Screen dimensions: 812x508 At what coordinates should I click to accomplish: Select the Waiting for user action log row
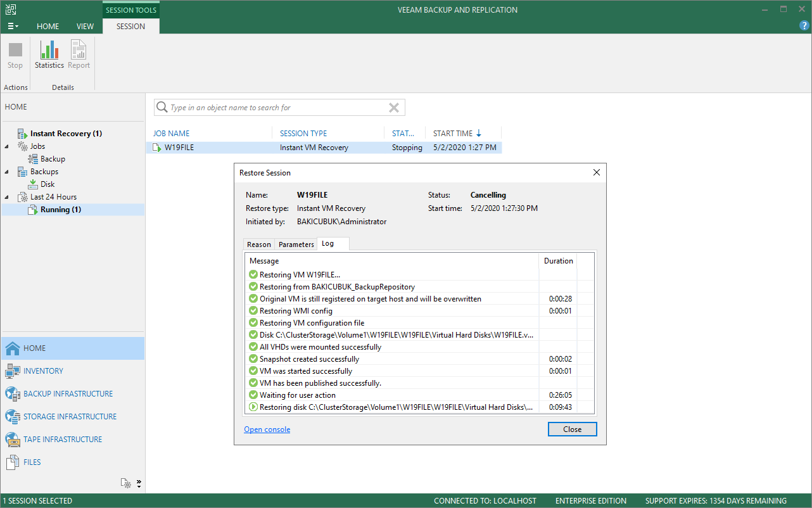tap(419, 395)
